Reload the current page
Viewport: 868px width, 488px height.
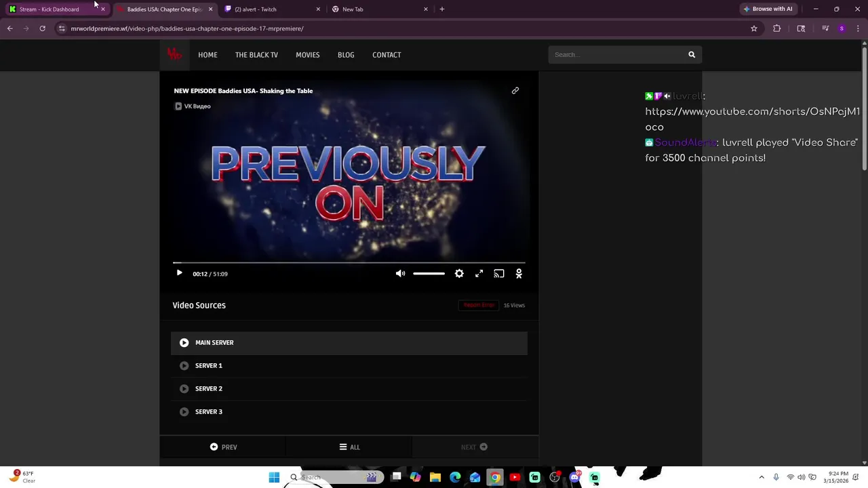tap(42, 28)
